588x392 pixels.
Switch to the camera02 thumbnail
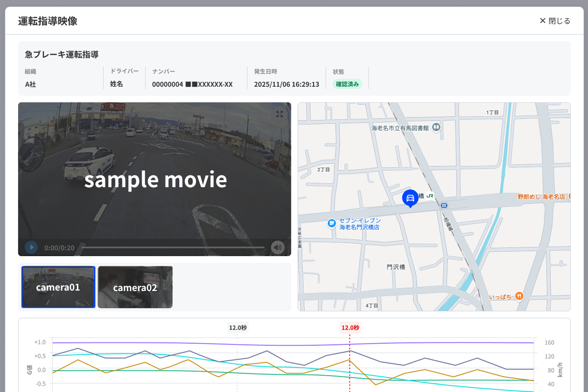[x=135, y=287]
